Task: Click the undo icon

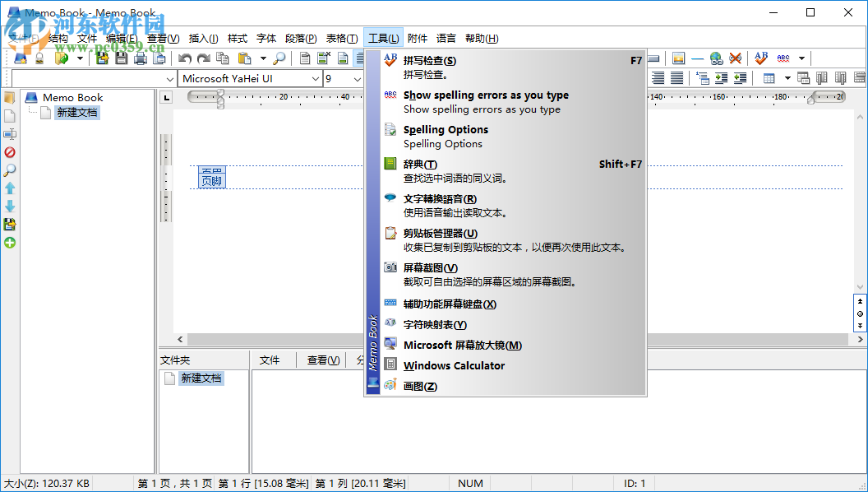Action: click(184, 58)
